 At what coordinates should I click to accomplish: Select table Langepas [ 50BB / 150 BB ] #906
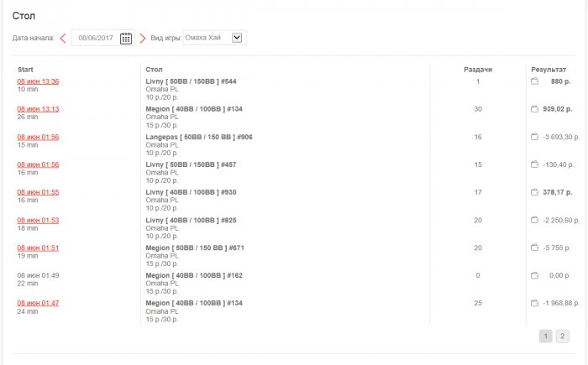[x=199, y=137]
